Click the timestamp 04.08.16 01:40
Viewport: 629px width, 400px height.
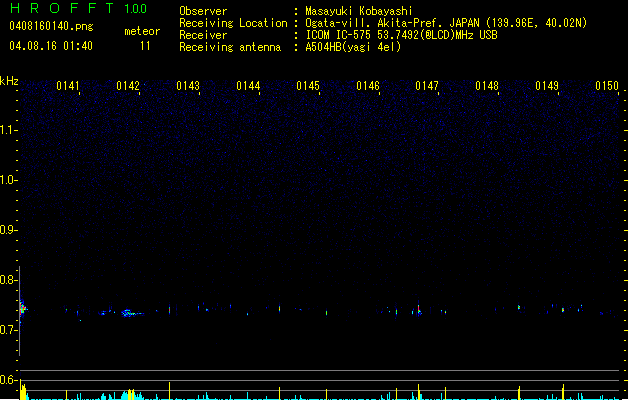(51, 46)
